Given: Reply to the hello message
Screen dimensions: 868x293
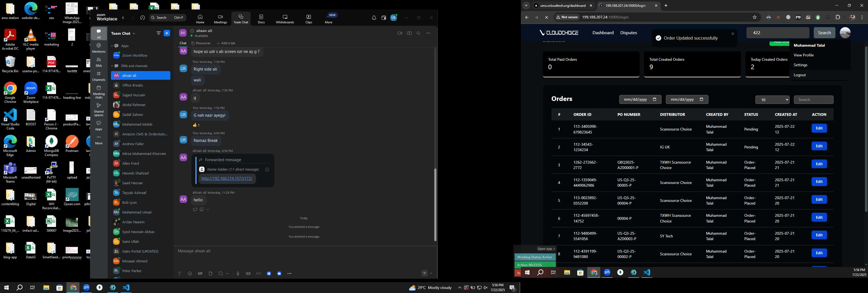Looking at the screenshot, I should pyautogui.click(x=195, y=209).
